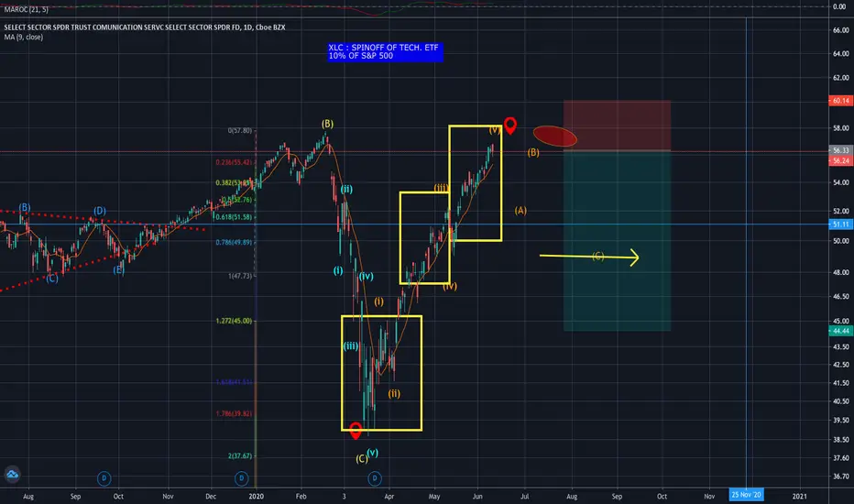Click the 25 Nov '20 date label
The image size is (854, 504).
(x=746, y=495)
